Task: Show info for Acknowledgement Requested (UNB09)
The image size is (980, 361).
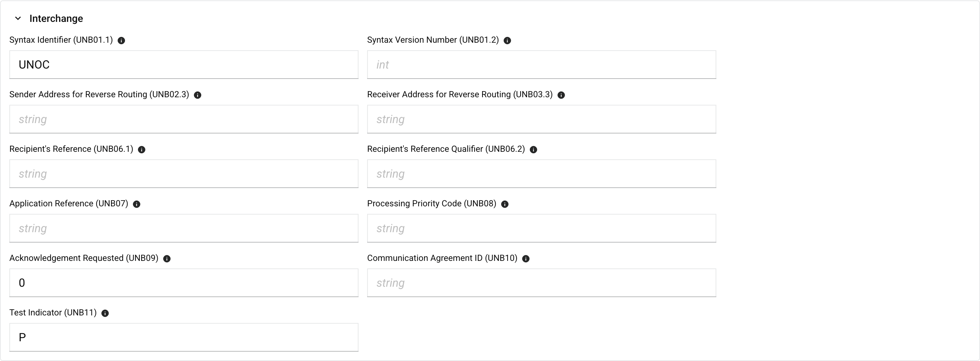Action: (x=167, y=258)
